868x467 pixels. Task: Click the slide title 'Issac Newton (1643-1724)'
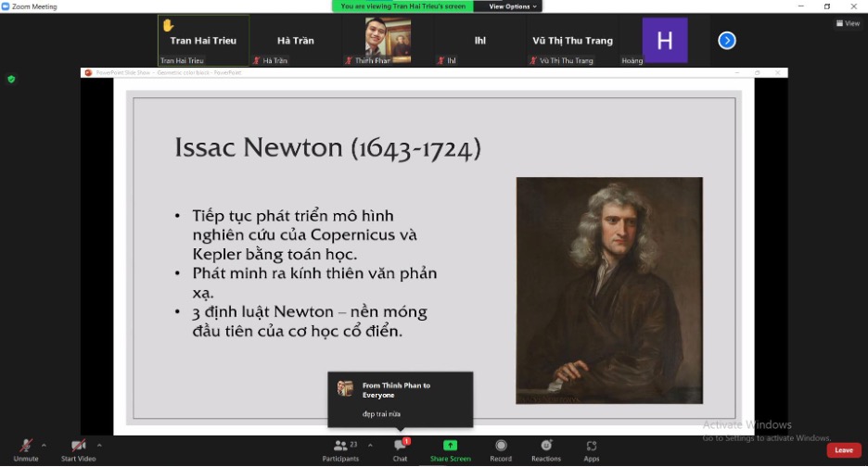(327, 147)
